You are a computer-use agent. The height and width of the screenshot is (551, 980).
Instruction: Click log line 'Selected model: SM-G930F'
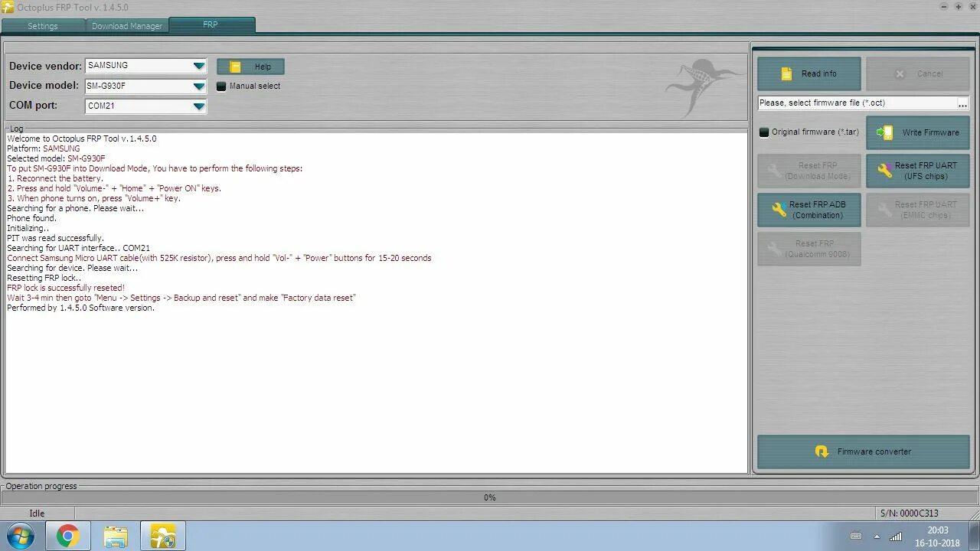(x=56, y=159)
